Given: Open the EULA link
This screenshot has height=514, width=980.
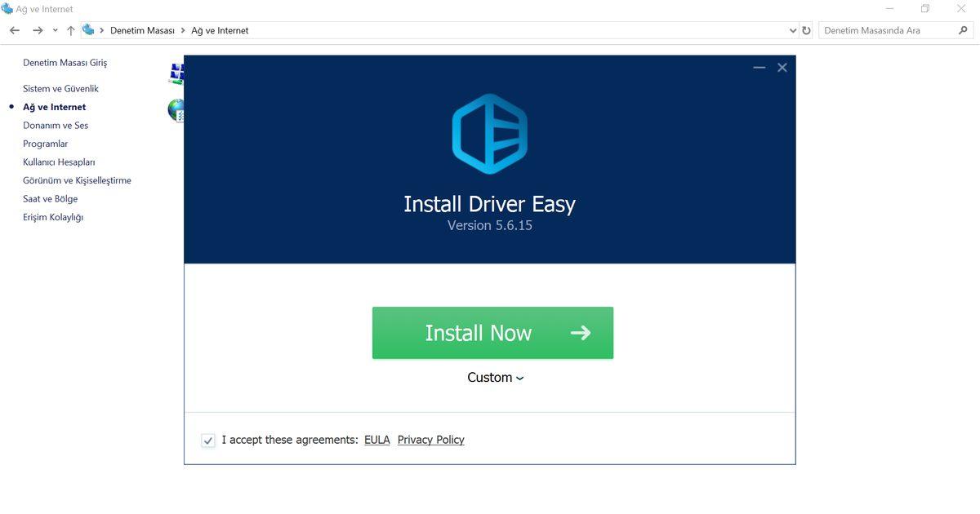Looking at the screenshot, I should [x=376, y=440].
